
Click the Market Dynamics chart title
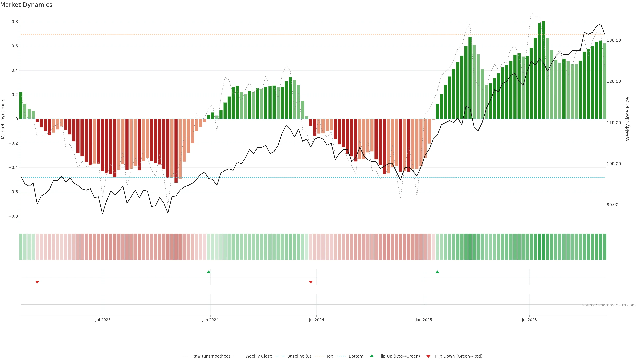pyautogui.click(x=26, y=5)
